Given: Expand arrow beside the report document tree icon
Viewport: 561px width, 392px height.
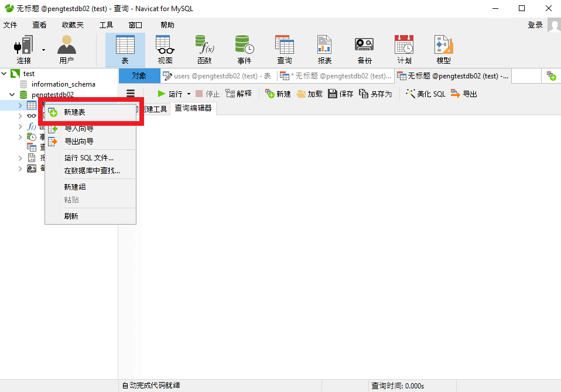Looking at the screenshot, I should pos(20,158).
